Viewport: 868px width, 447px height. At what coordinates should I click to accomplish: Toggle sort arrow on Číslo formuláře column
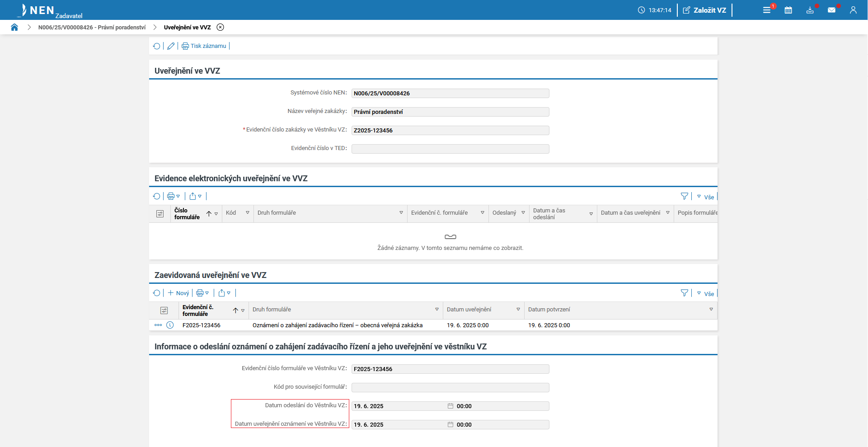[x=209, y=214]
